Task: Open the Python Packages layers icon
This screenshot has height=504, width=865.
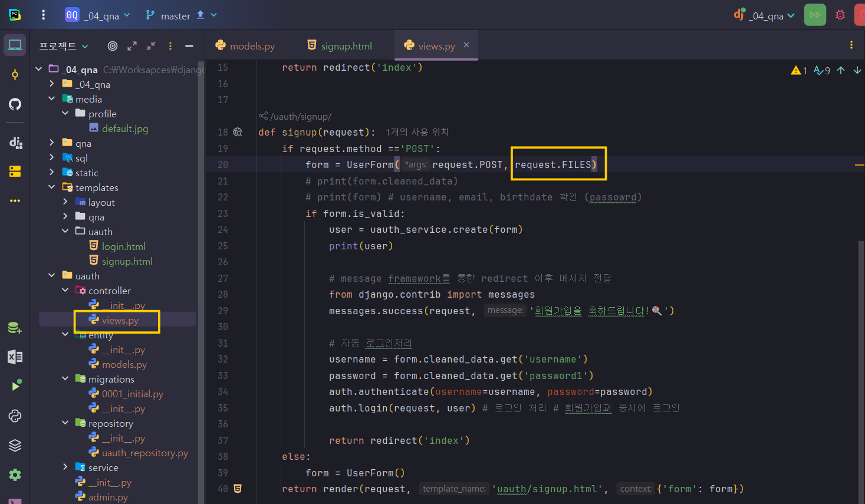Action: click(x=15, y=445)
